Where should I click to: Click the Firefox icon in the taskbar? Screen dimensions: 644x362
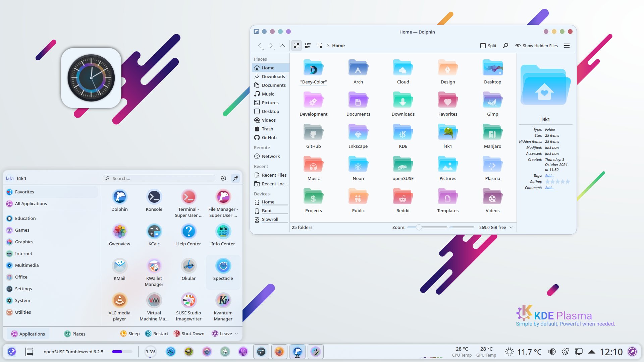[x=279, y=352]
